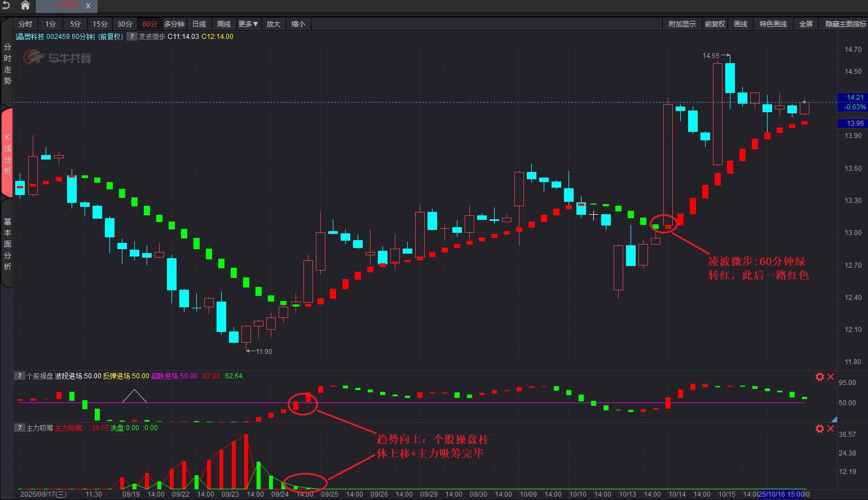Close the 个股操盘 indicator panel

tap(831, 377)
